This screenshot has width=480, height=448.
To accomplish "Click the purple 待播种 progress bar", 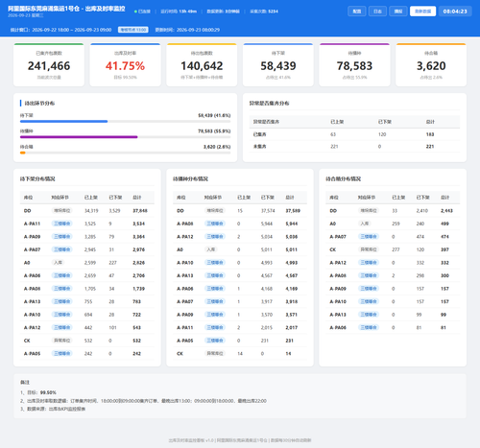I will point(79,137).
